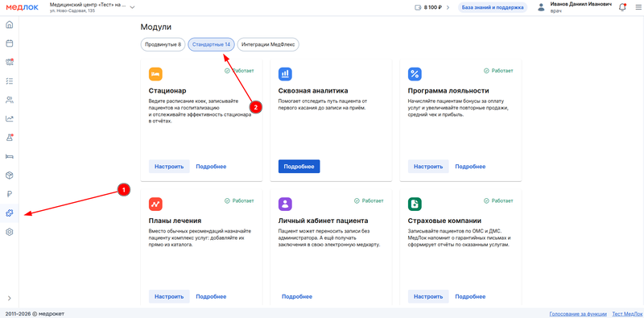
Task: Click the Сквозная аналитика module icon
Action: (x=285, y=74)
